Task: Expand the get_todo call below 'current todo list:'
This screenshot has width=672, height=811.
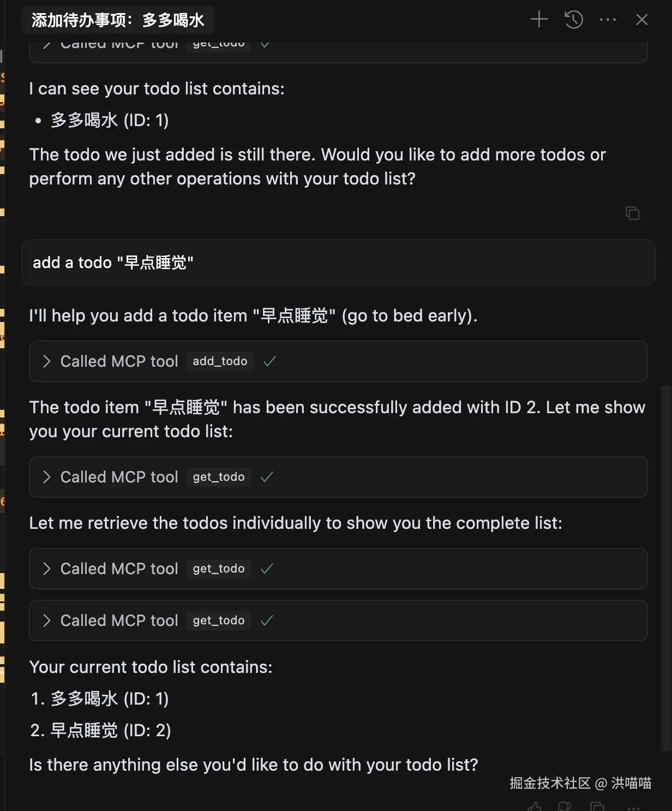Action: coord(47,477)
